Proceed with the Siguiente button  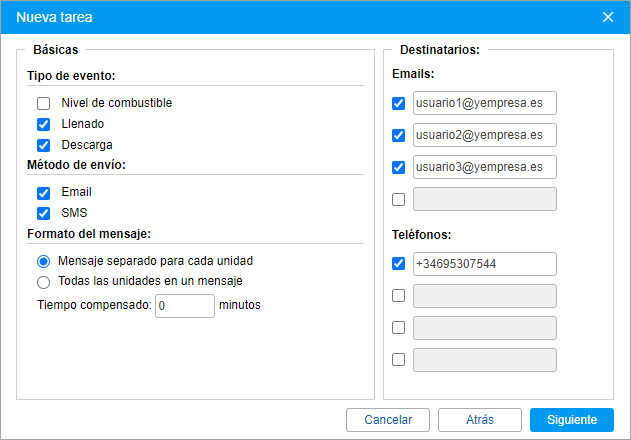572,420
